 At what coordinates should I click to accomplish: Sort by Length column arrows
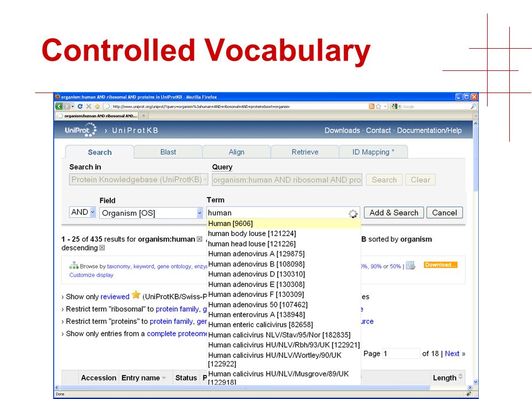coord(461,376)
